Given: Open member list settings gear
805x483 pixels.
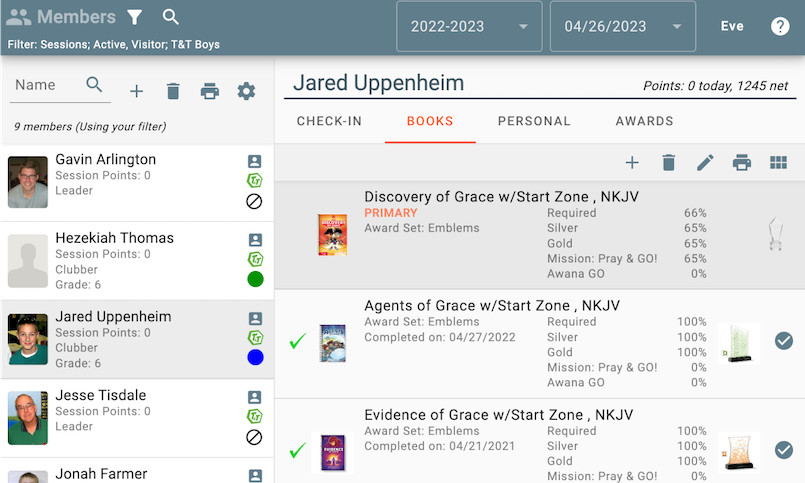Looking at the screenshot, I should click(x=246, y=91).
